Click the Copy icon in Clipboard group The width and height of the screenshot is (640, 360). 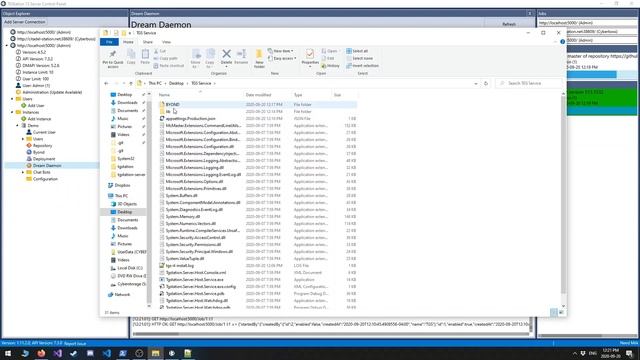point(131,54)
